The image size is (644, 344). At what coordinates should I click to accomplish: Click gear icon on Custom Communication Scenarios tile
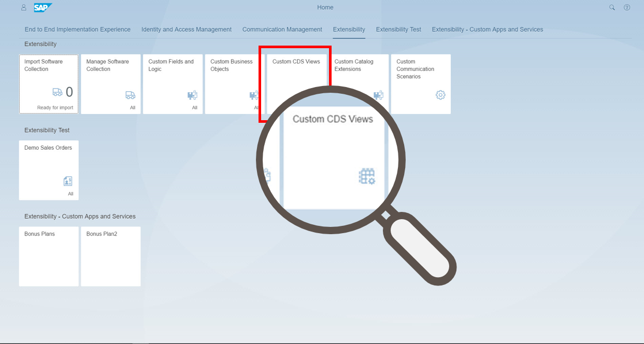tap(440, 95)
